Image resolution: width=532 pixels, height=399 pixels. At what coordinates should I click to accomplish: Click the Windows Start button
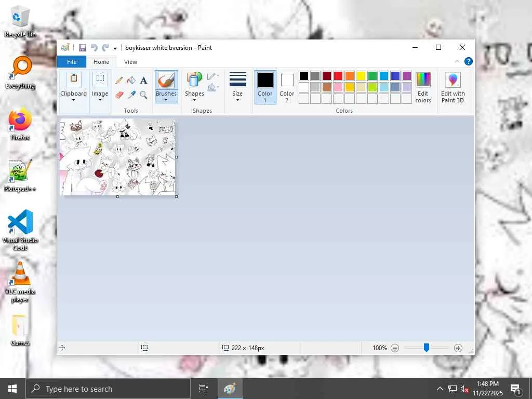(12, 389)
